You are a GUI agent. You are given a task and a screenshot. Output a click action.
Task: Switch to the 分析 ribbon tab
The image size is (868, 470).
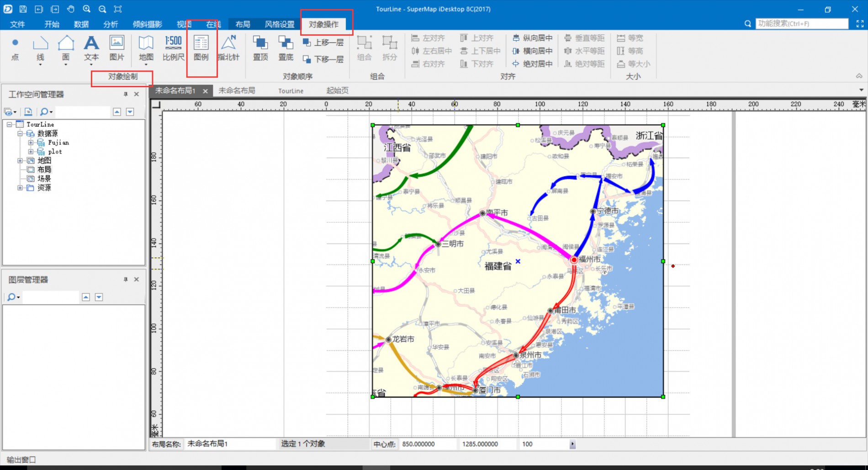click(x=111, y=24)
